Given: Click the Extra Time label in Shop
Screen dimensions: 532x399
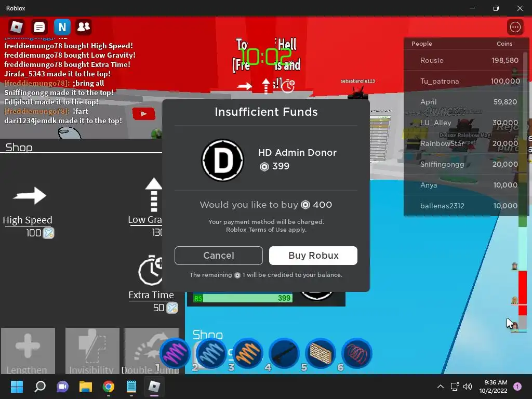Looking at the screenshot, I should [x=151, y=295].
